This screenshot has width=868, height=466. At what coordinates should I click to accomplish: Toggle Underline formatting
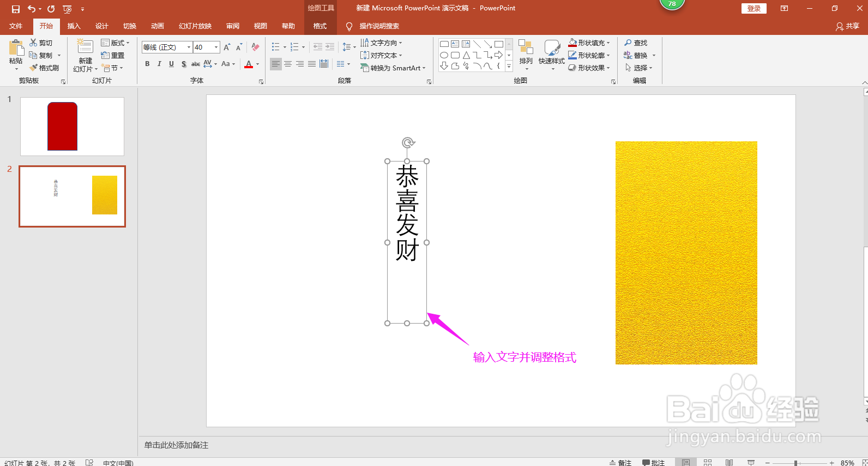[x=171, y=64]
